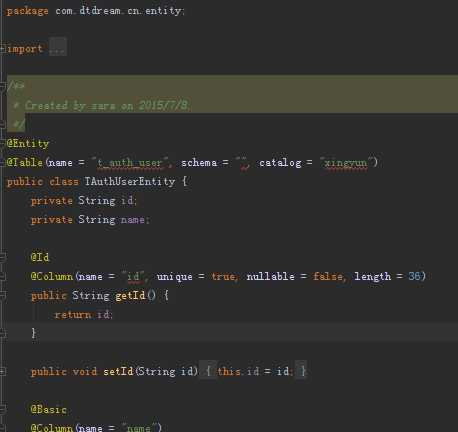Click the 'void' keyword
This screenshot has width=458, height=432.
click(85, 371)
